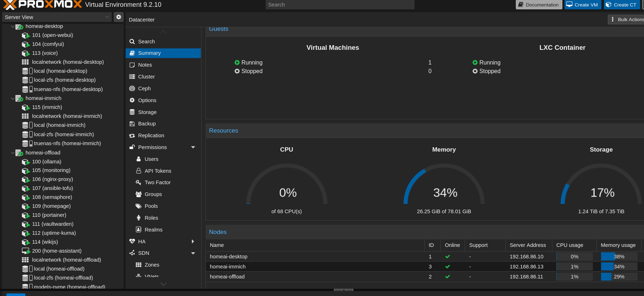Click the Backup floppy disk icon
Screen dimensions: 644x296
click(x=132, y=124)
